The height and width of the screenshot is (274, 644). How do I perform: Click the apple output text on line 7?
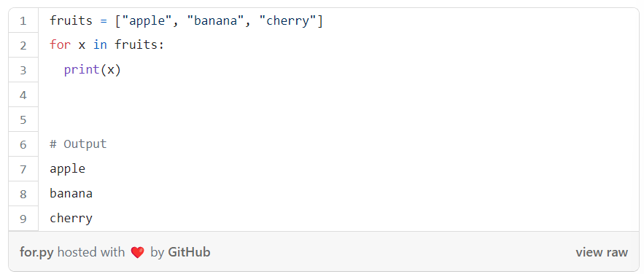click(67, 169)
